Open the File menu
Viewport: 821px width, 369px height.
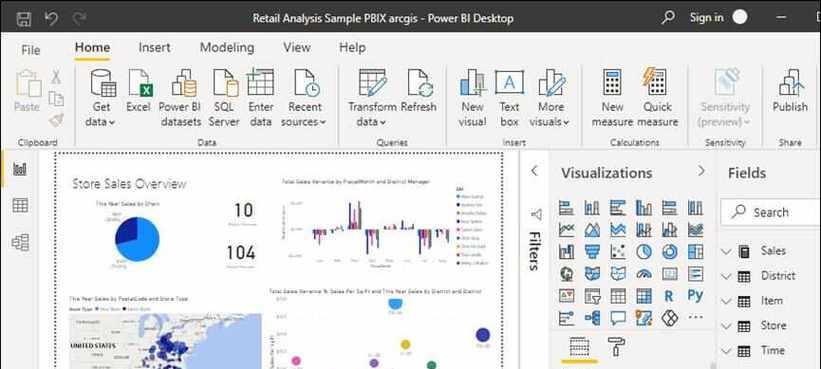(x=30, y=50)
